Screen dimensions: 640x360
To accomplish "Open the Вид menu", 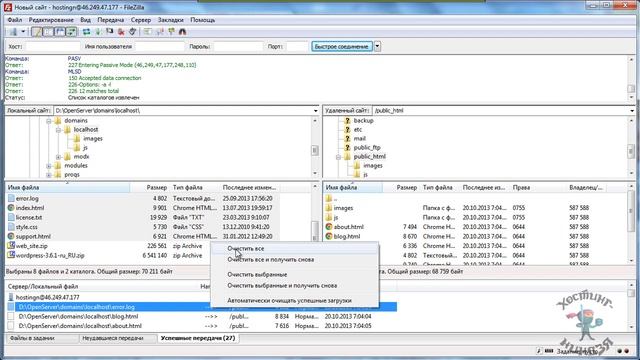I will 85,20.
